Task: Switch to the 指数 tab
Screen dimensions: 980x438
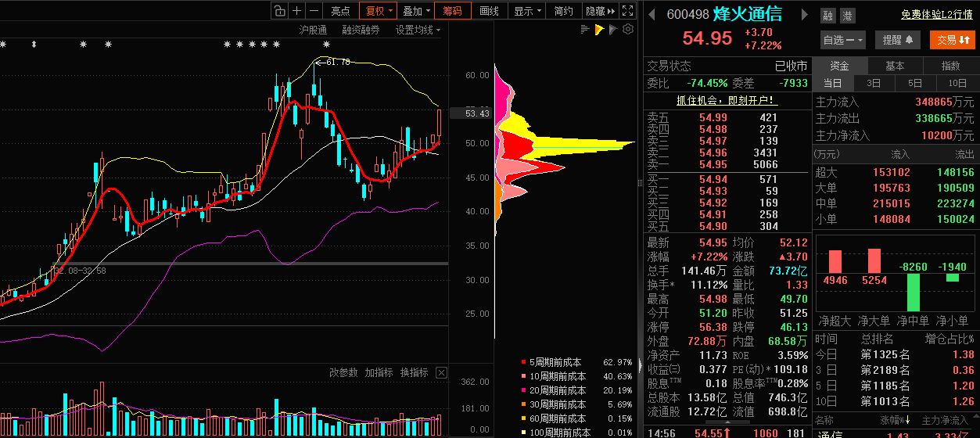Action: pos(951,66)
